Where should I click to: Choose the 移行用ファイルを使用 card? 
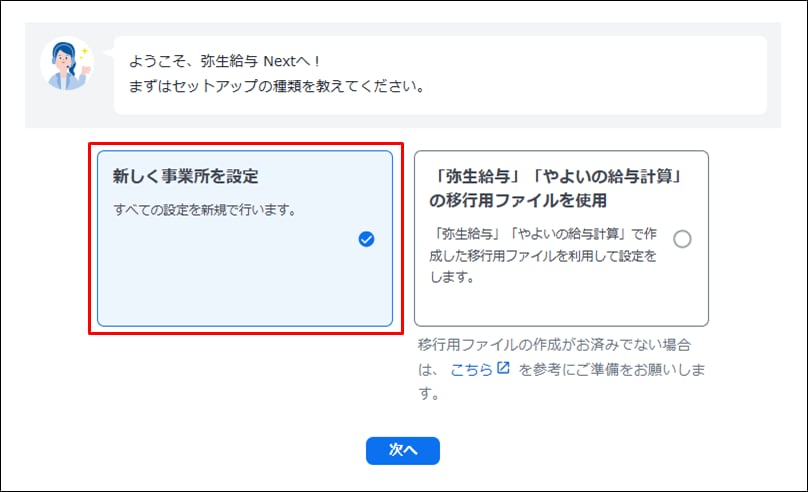pyautogui.click(x=561, y=300)
